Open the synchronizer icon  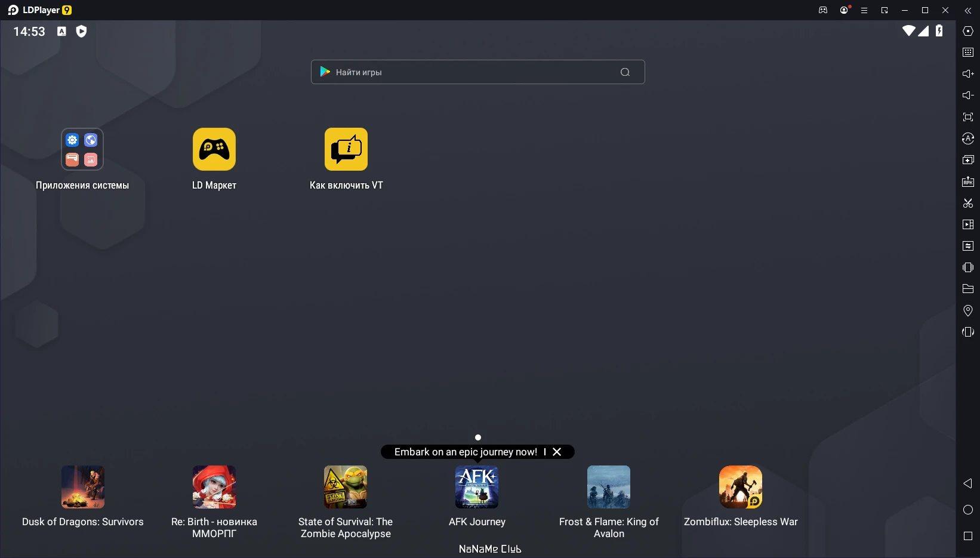(968, 246)
